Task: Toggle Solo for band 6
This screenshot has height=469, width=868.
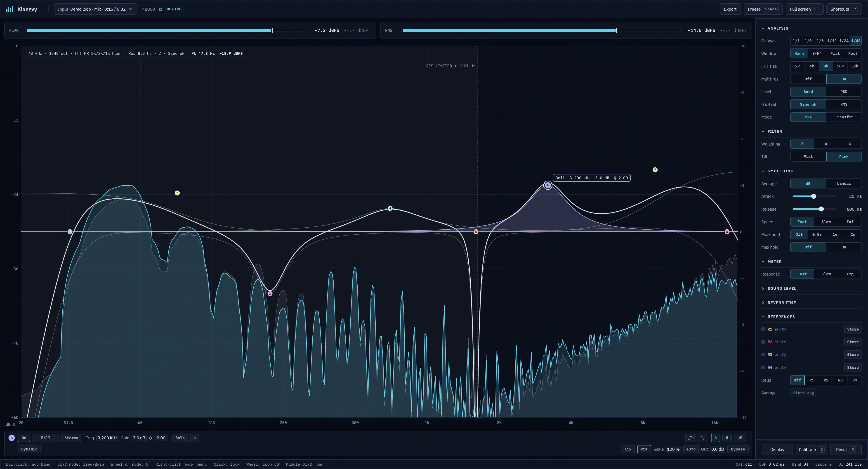Action: click(180, 438)
